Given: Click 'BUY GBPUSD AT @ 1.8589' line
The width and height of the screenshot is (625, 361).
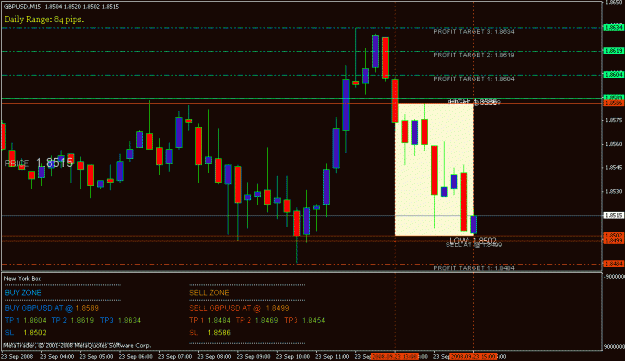Looking at the screenshot, I should [x=51, y=308].
